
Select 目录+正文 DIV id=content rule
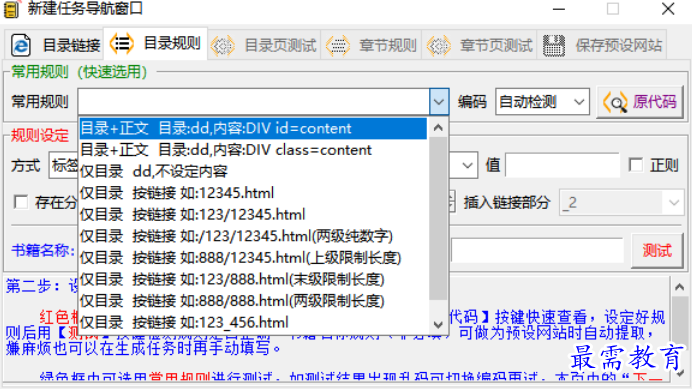point(253,128)
